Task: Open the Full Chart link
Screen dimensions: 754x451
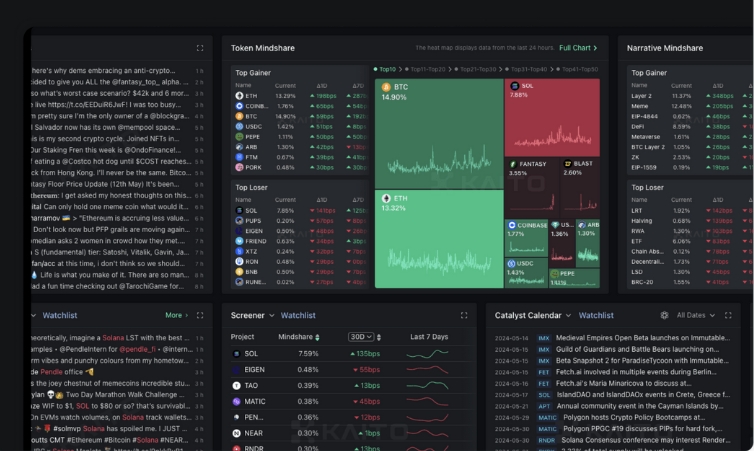Action: coord(578,48)
